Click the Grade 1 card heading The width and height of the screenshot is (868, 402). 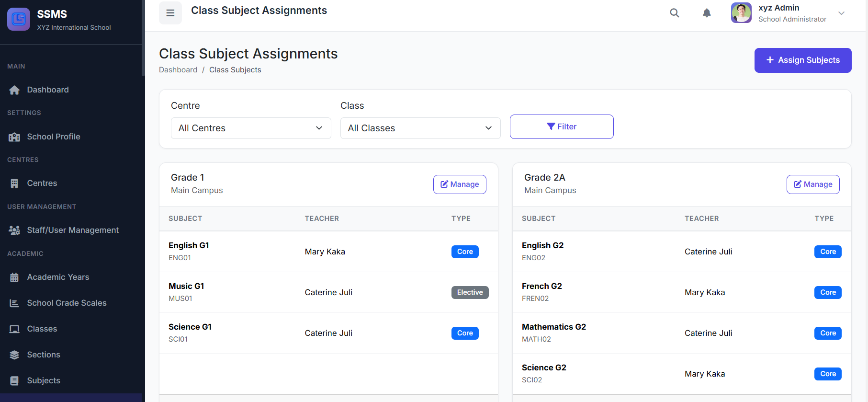click(188, 177)
